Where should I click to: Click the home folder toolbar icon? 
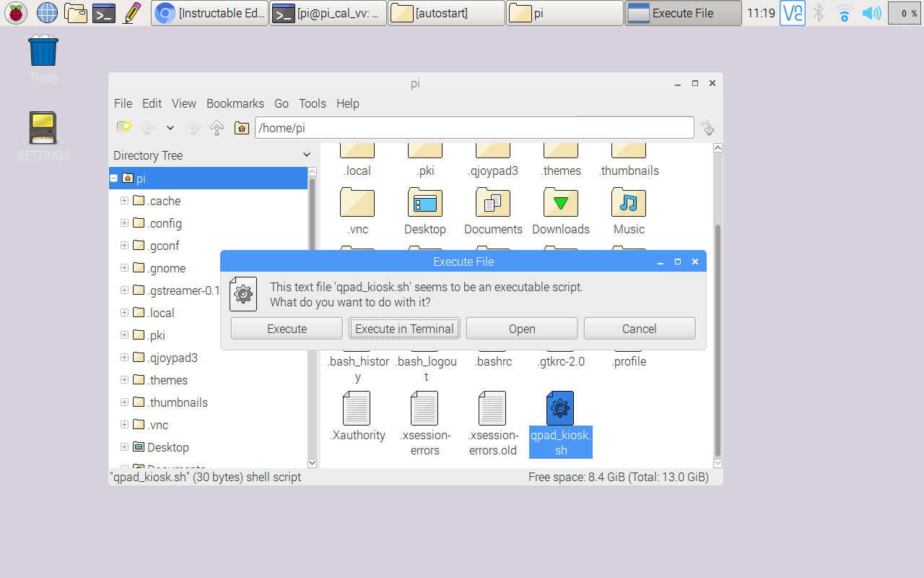pos(242,128)
